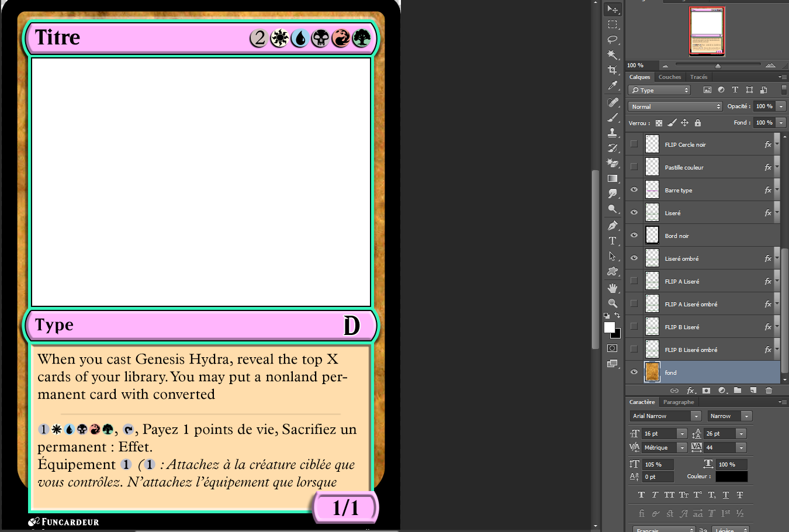The height and width of the screenshot is (532, 789).
Task: Show the FLIP Cercle noir layer
Action: 634,144
